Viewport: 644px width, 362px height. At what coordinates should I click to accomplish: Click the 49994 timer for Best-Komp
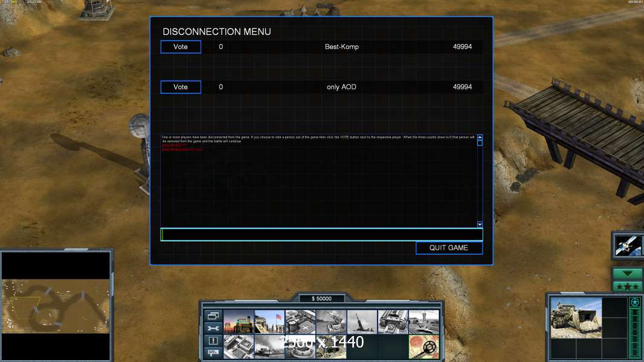point(463,46)
